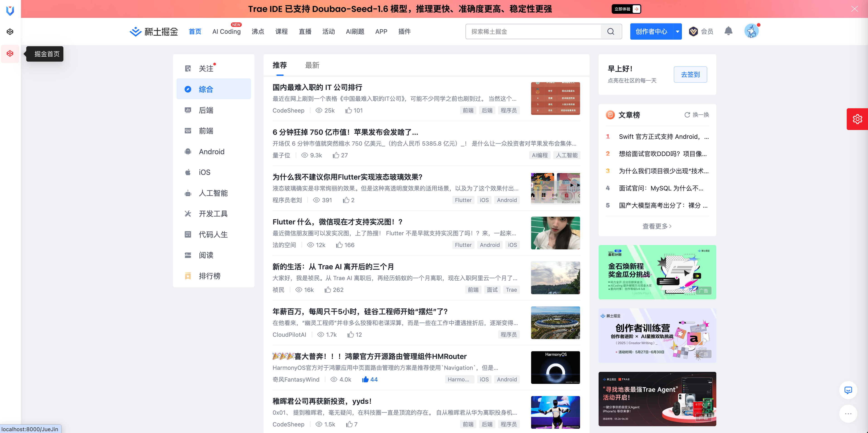
Task: Switch to the 最新 tab
Action: [x=312, y=65]
